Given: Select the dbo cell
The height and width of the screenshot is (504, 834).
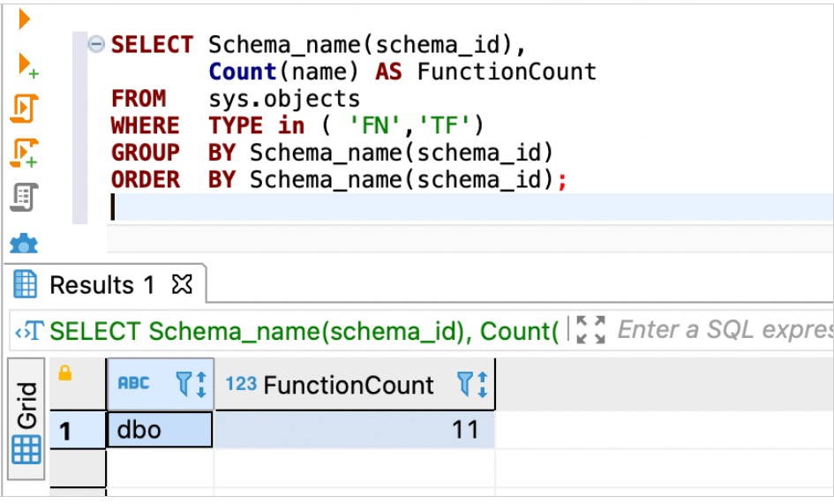Looking at the screenshot, I should [x=159, y=431].
